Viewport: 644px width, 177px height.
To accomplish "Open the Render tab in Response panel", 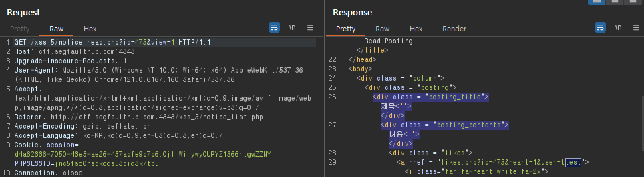I will pyautogui.click(x=454, y=29).
